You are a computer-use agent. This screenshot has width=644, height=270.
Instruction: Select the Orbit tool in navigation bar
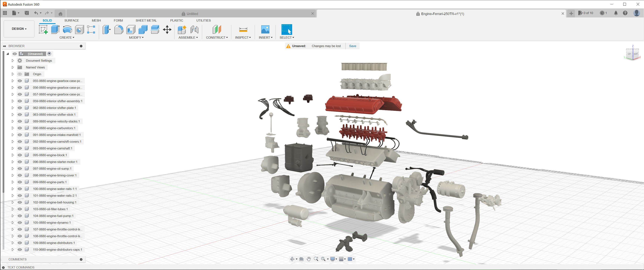[292, 259]
